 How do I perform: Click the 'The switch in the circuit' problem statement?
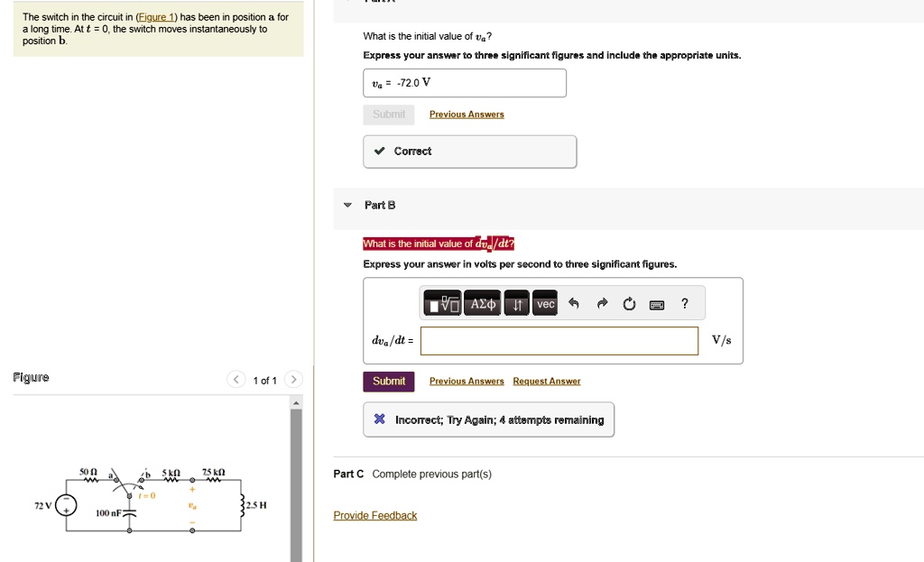156,29
